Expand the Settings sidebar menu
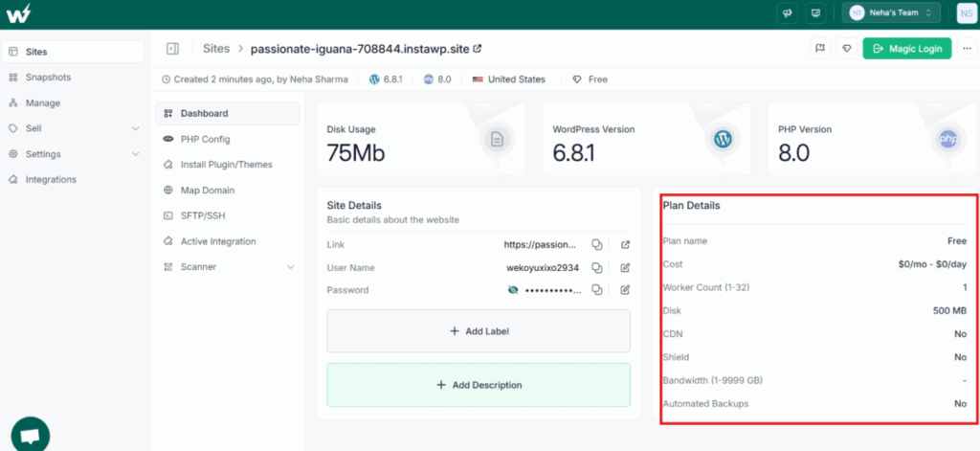 click(x=73, y=154)
